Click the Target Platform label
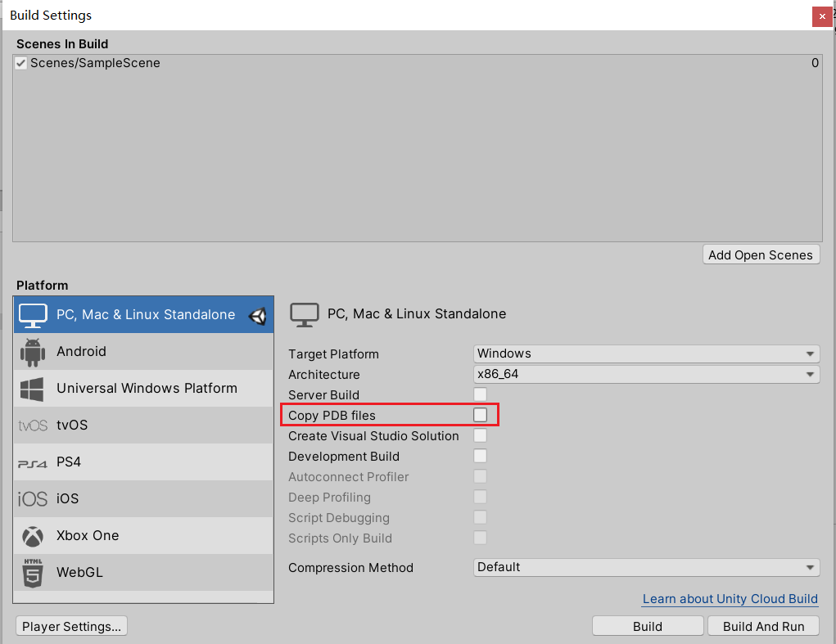Viewport: 836px width, 644px height. click(334, 354)
